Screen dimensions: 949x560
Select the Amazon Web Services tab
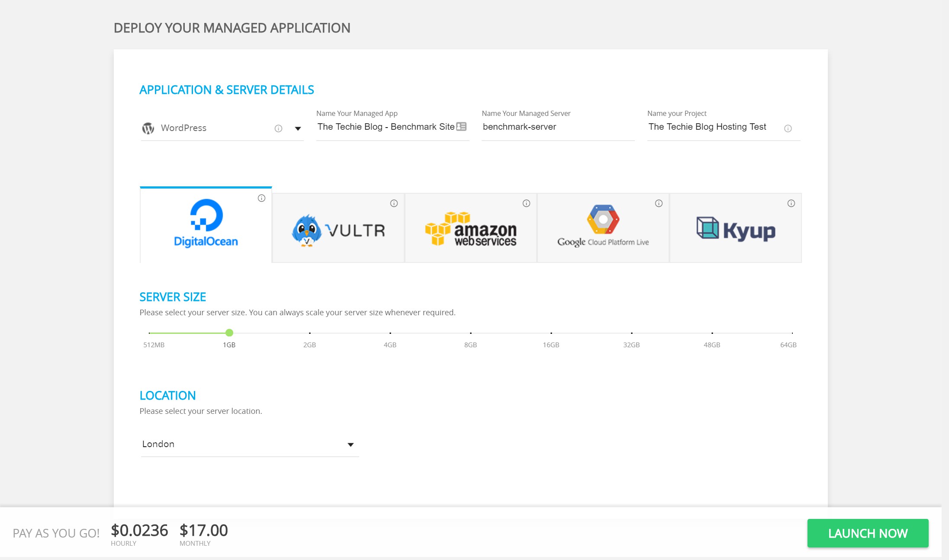pos(471,228)
